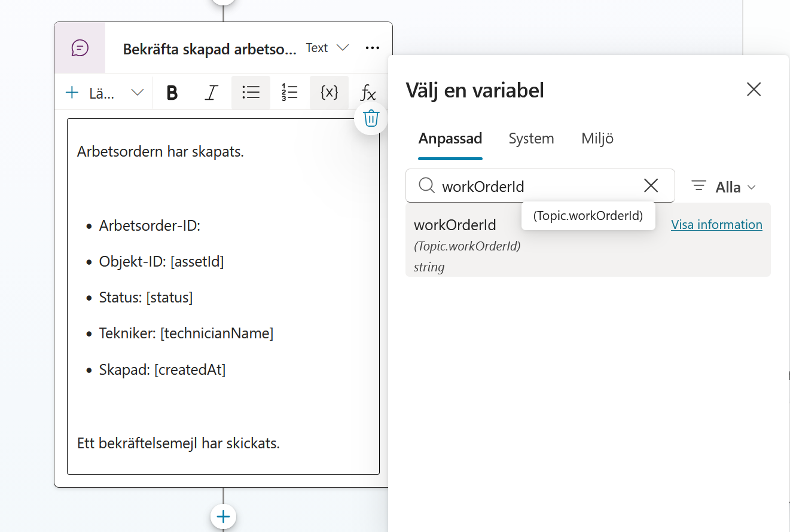The width and height of the screenshot is (790, 532).
Task: Click the Välj en variabel heading
Action: pyautogui.click(x=475, y=91)
